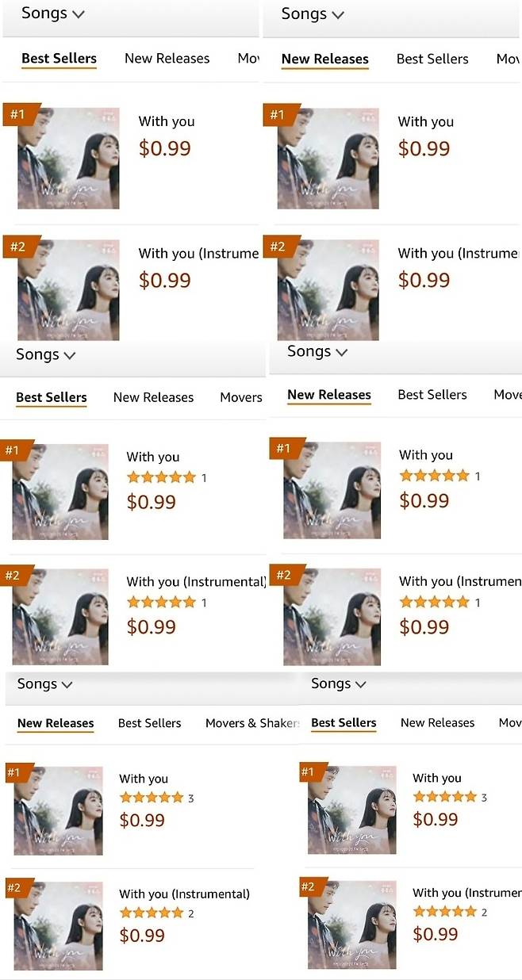Click five-star rating of With you (Instrumental) with 2 reviews, bottom-left
The height and width of the screenshot is (980, 522).
coord(152,913)
